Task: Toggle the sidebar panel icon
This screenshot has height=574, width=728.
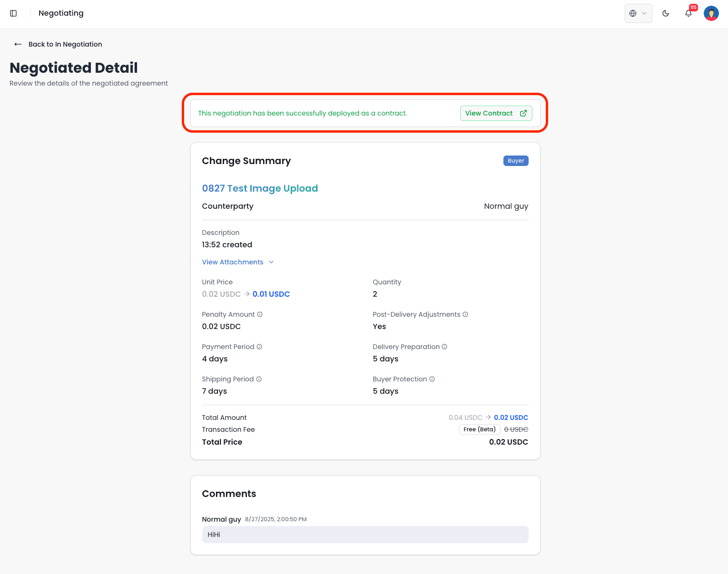Action: (x=13, y=13)
